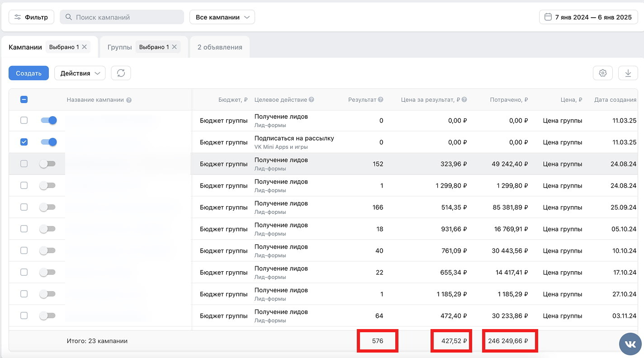
Task: Click help icon next to Целевое действие
Action: (312, 100)
